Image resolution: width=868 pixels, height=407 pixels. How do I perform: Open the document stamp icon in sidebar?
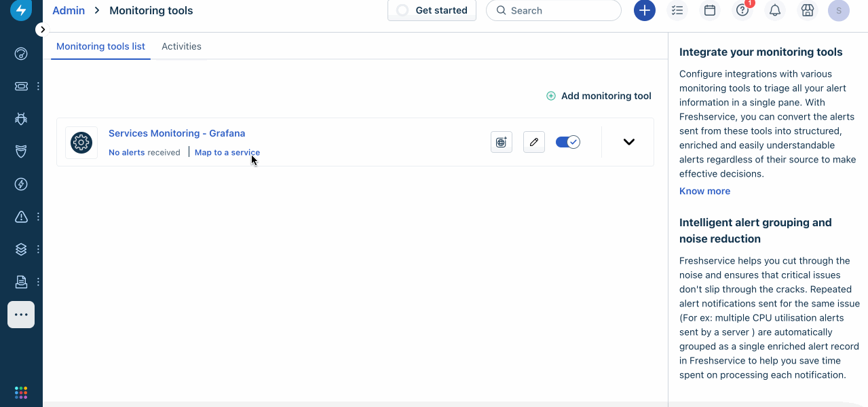(21, 281)
